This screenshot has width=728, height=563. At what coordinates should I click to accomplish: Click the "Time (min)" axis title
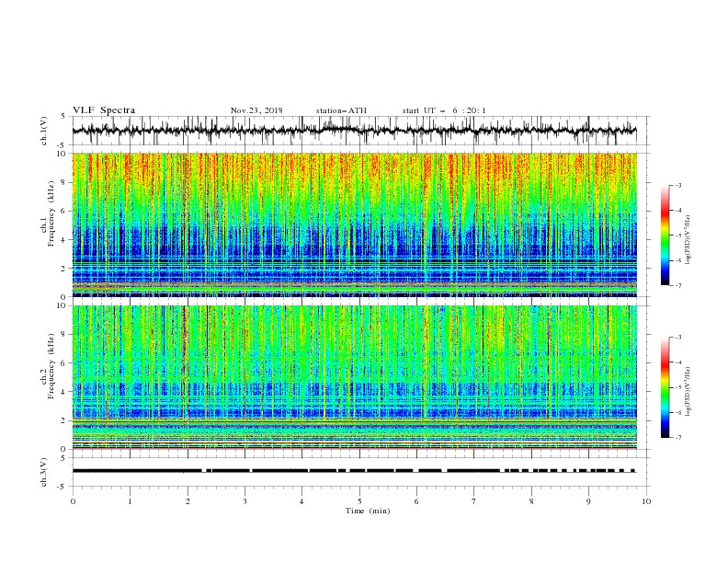click(368, 511)
